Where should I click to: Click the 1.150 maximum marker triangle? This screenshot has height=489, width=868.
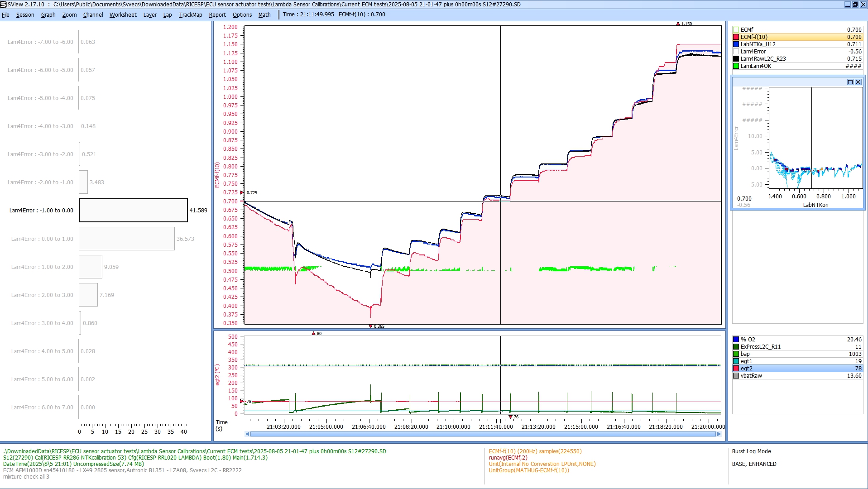click(x=678, y=24)
